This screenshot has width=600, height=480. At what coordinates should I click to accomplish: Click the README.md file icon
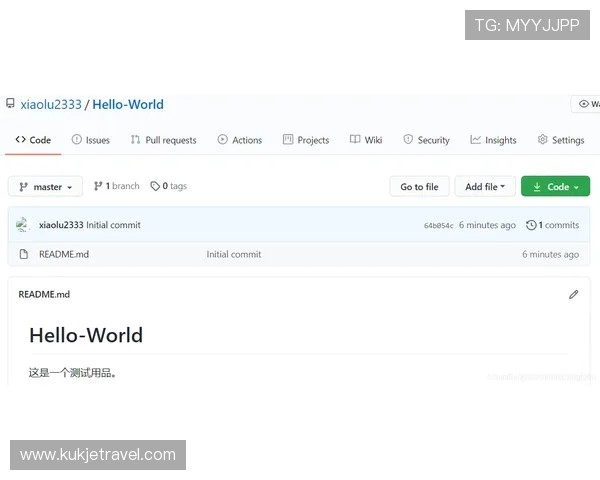point(23,254)
